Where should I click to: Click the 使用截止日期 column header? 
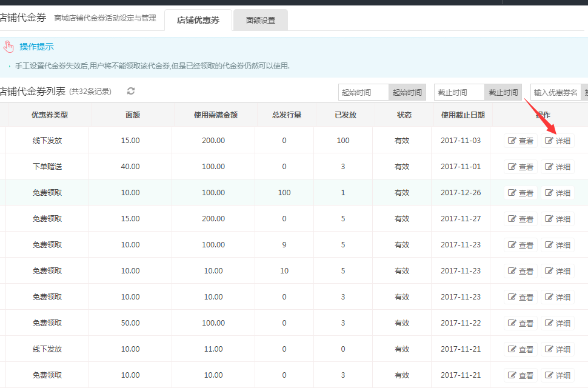click(x=463, y=115)
